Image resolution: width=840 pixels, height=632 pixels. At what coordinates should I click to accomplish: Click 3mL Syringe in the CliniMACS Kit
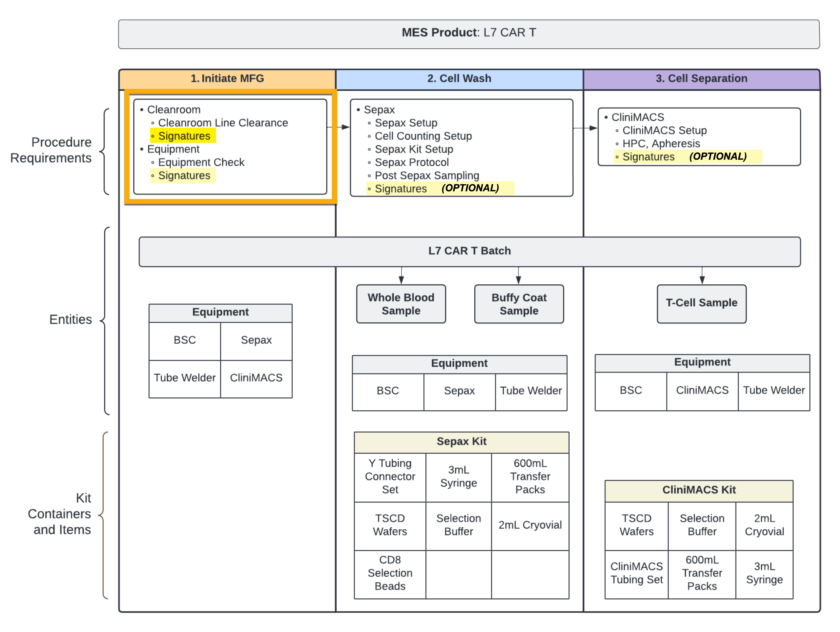[764, 574]
